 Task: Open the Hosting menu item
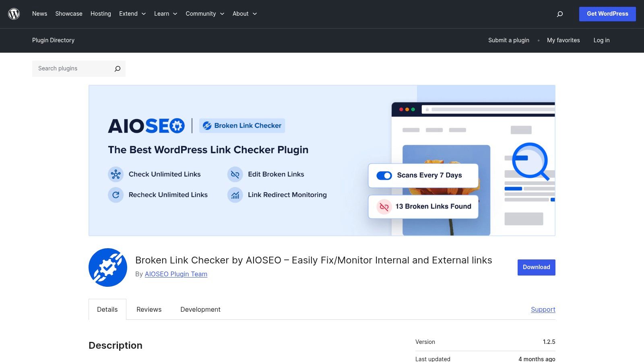(x=101, y=14)
